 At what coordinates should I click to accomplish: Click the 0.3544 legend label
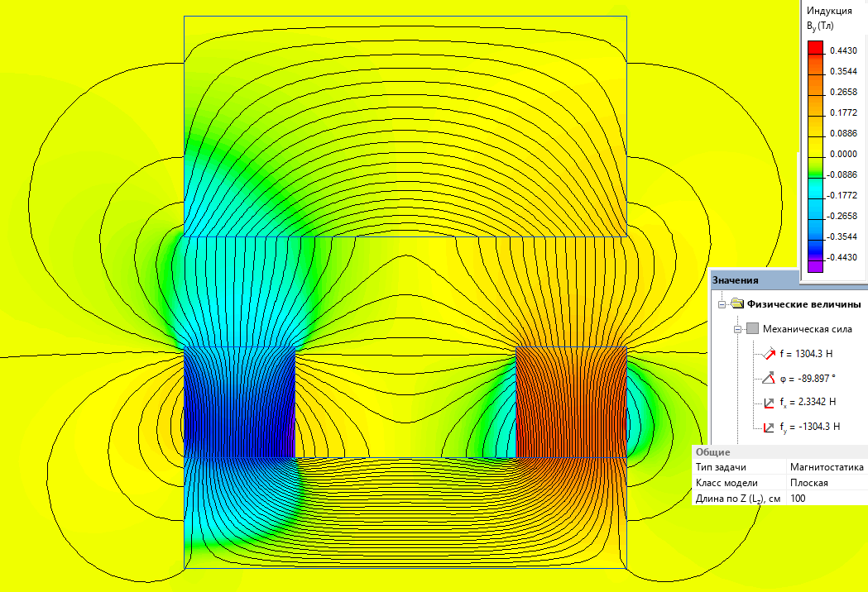[844, 71]
